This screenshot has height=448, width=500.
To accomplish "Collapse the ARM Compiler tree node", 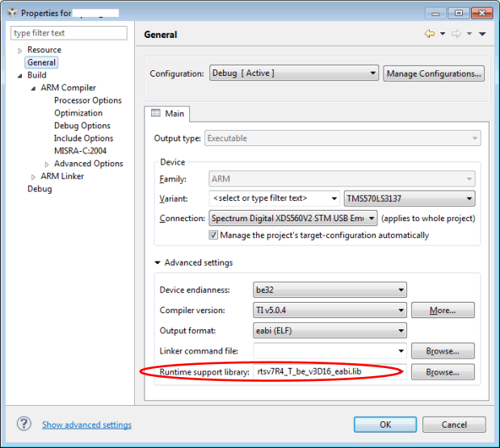I will 33,88.
